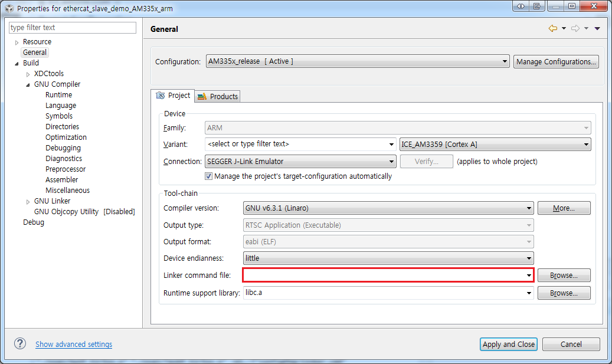
Task: Click the dialog title bar gear icon
Action: pyautogui.click(x=9, y=8)
